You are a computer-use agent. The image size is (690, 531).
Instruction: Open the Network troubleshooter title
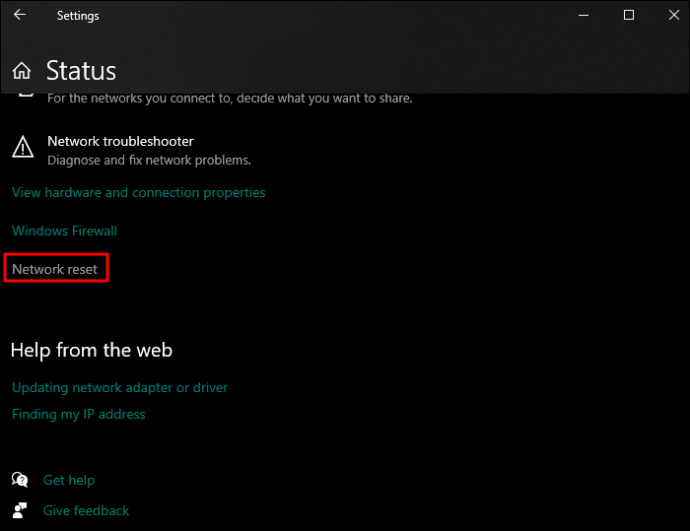pos(120,141)
